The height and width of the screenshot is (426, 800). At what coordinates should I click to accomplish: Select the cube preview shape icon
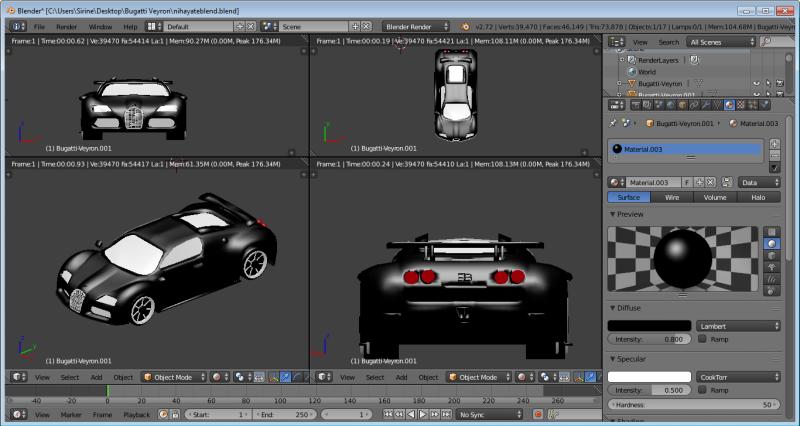(x=771, y=256)
